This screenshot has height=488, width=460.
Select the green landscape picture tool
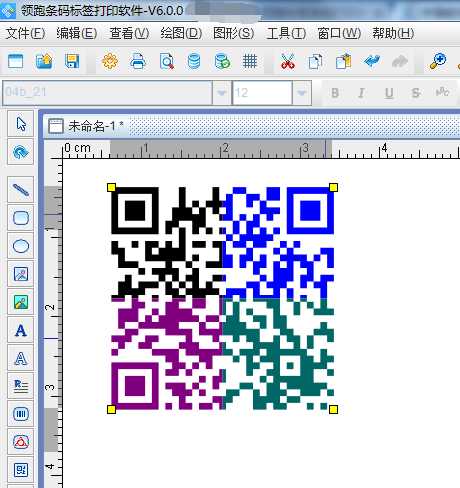pyautogui.click(x=21, y=302)
